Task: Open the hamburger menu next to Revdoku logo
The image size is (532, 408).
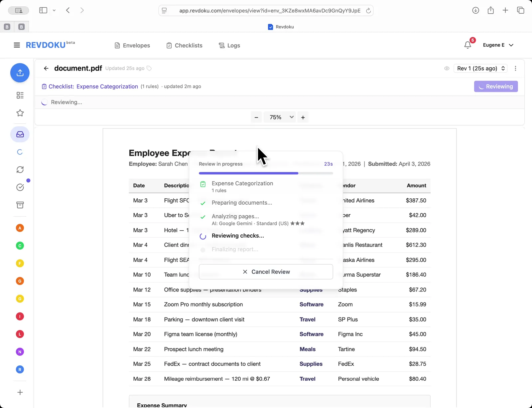Action: (x=17, y=45)
